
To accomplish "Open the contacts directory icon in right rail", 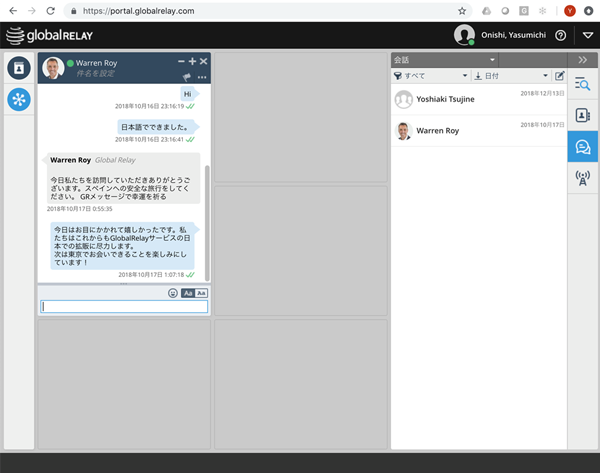I will click(582, 115).
